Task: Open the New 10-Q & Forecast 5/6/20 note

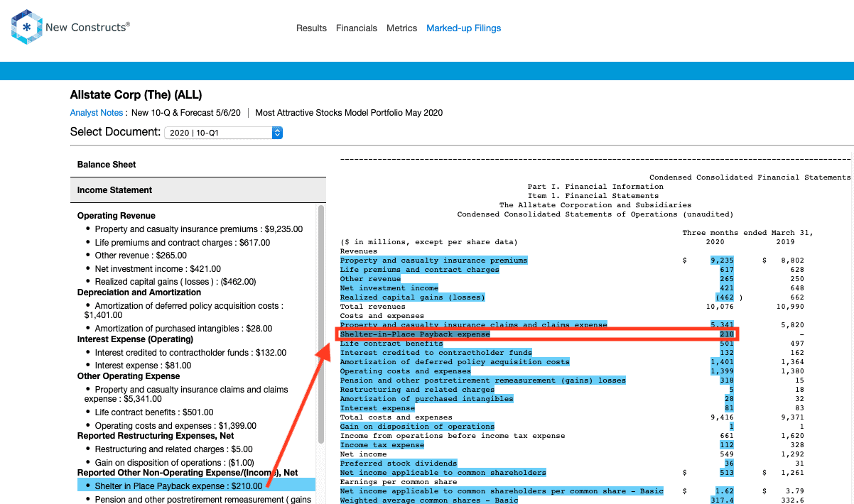Action: point(186,113)
